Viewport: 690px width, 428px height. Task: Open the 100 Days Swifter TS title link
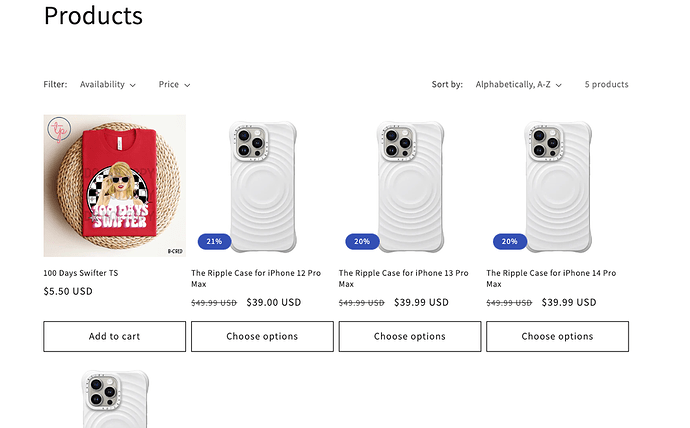pyautogui.click(x=81, y=273)
